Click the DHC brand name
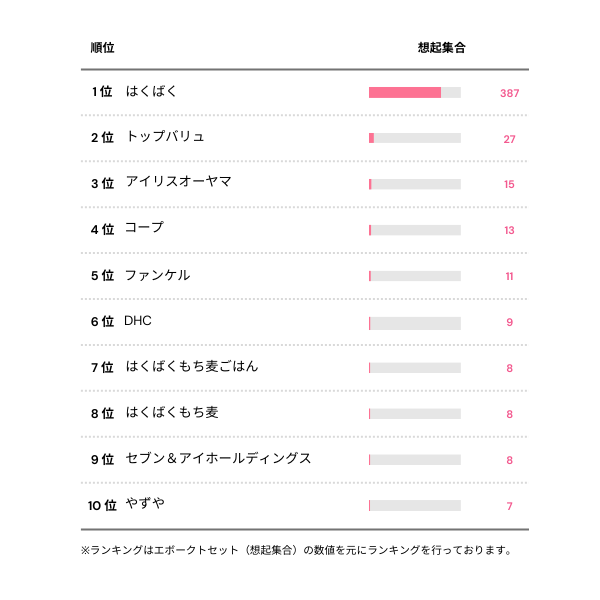600x600 pixels. (x=138, y=321)
